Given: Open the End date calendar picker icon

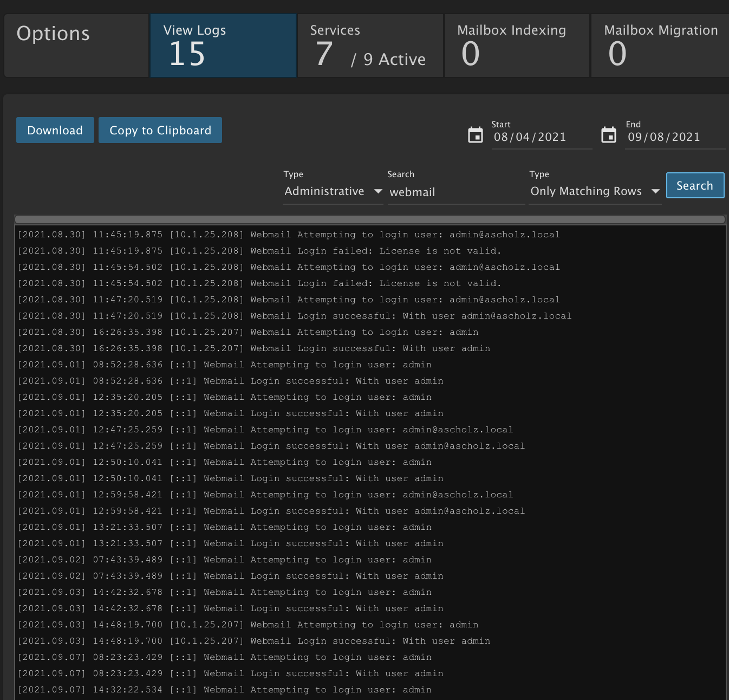Looking at the screenshot, I should click(x=609, y=135).
